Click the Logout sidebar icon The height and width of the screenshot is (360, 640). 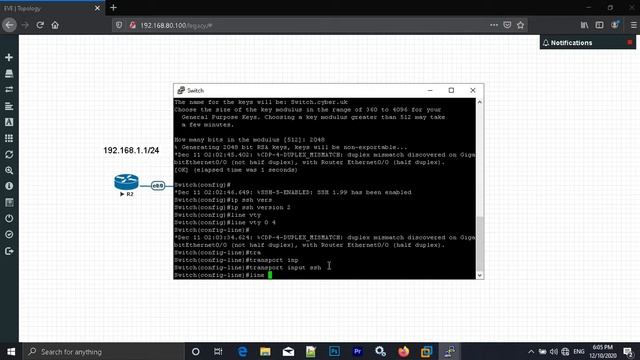[9, 251]
